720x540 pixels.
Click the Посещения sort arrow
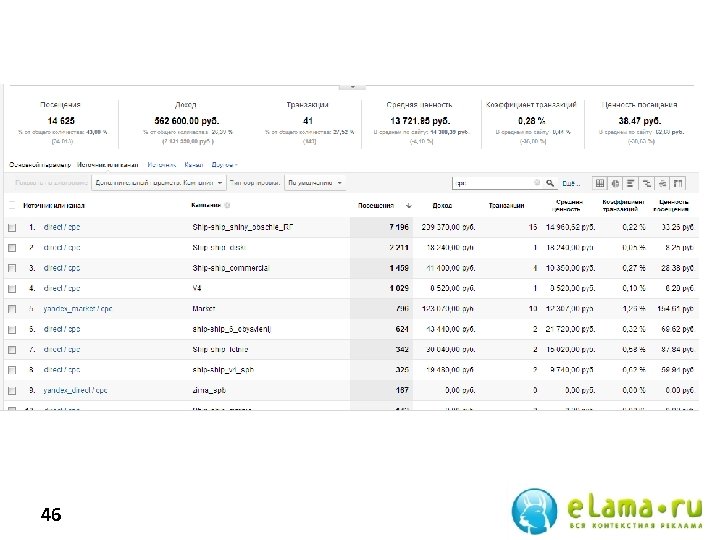(409, 206)
